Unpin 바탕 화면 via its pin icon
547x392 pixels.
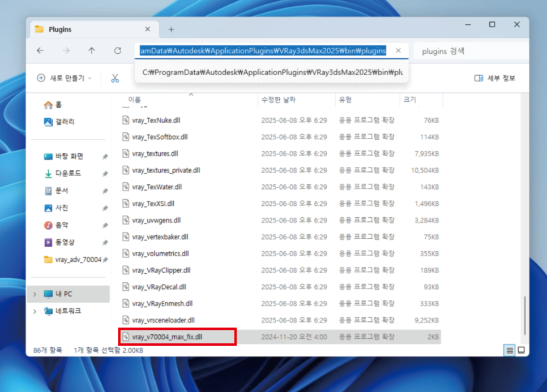105,157
